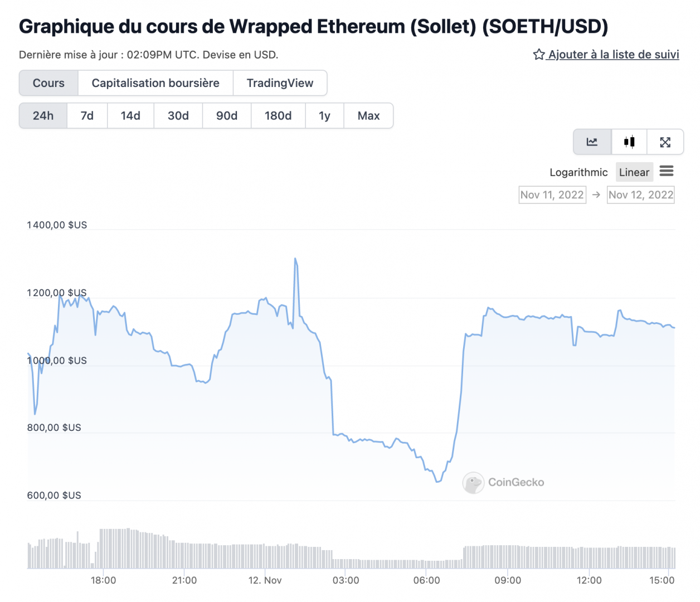This screenshot has width=700, height=602.
Task: Open the Nov 12, 2022 end date picker
Action: [640, 195]
